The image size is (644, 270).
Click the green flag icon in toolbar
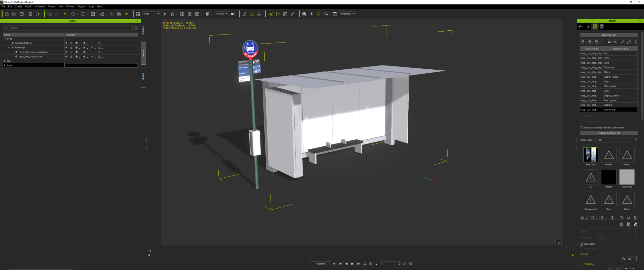tap(278, 14)
